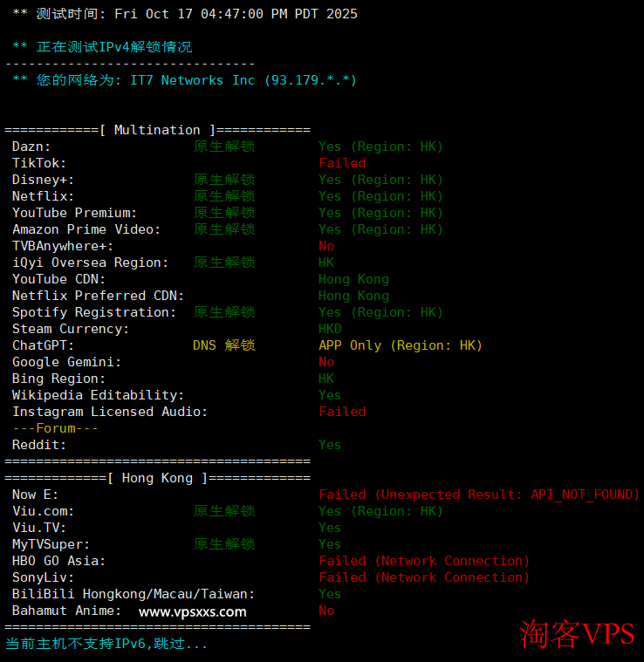Click the ---Forum--- subsection heading
The height and width of the screenshot is (662, 644).
click(x=55, y=428)
